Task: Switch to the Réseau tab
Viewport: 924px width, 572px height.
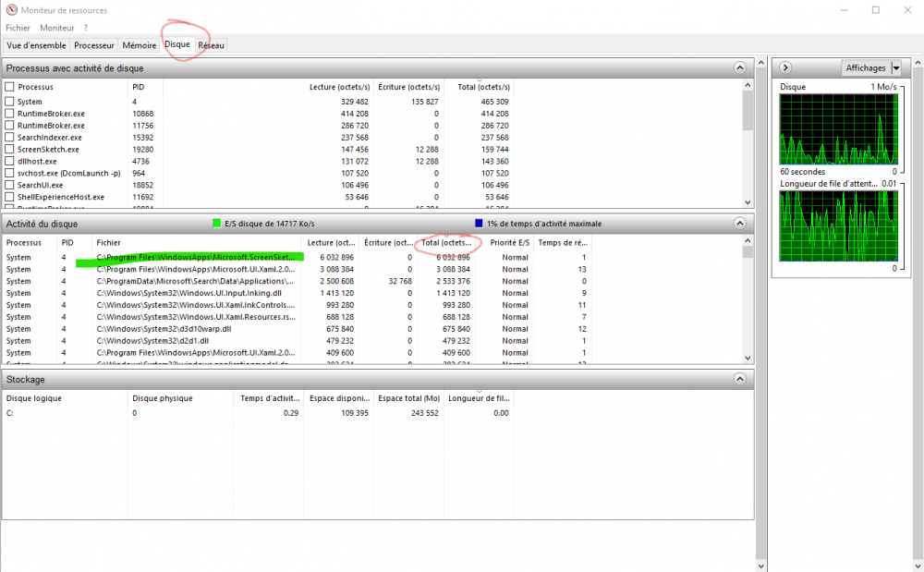Action: [210, 45]
